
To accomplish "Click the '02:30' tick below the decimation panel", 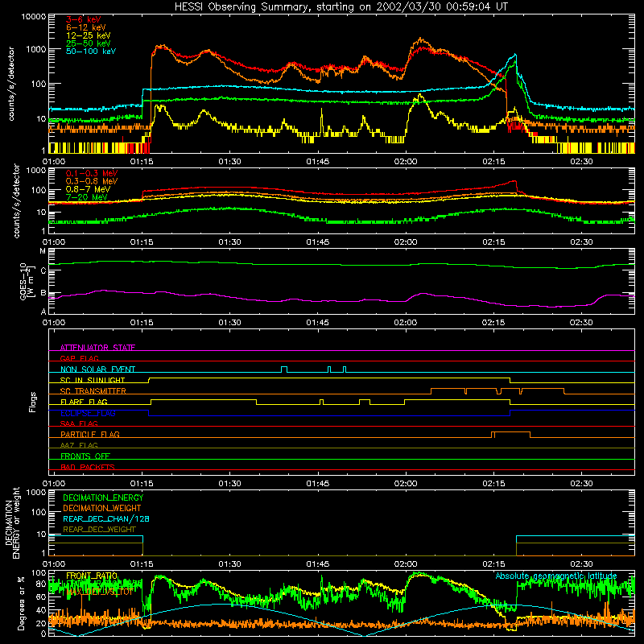I will click(581, 564).
